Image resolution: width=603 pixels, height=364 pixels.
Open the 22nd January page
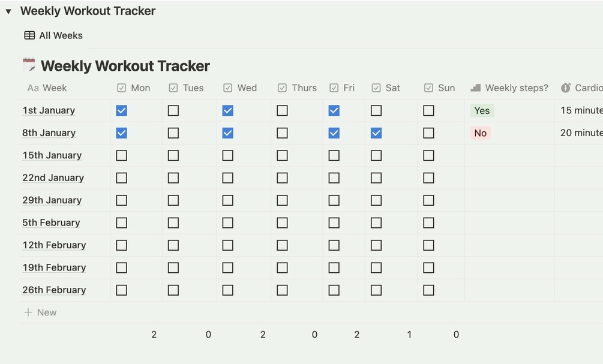(x=53, y=178)
